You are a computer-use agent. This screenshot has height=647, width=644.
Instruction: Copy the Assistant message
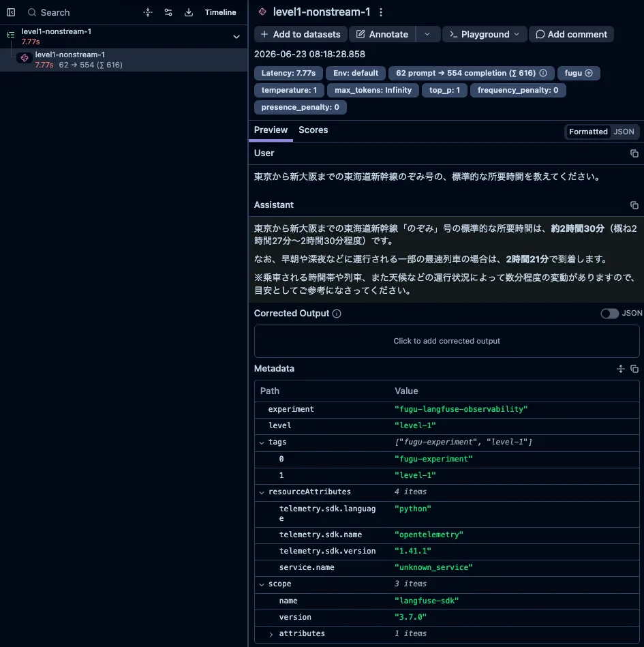coord(634,205)
